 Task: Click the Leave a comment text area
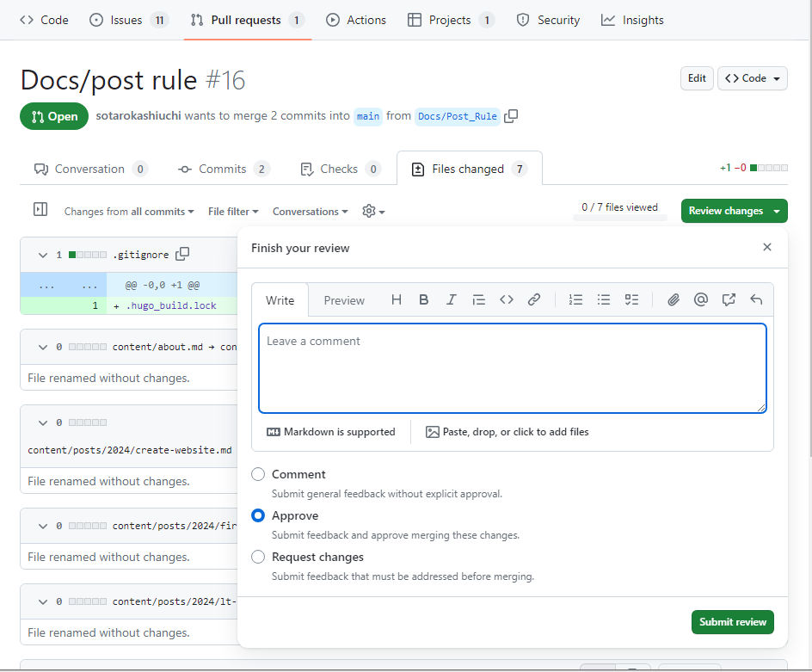512,368
